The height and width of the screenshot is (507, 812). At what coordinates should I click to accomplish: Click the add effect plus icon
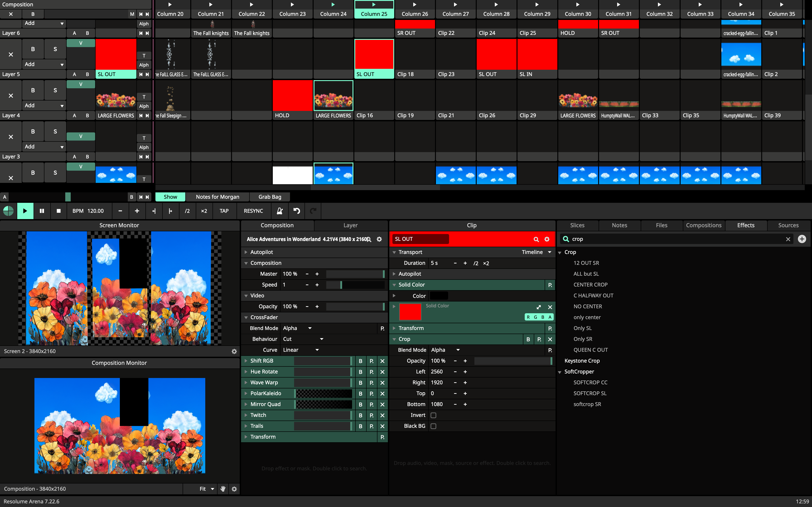click(x=802, y=239)
